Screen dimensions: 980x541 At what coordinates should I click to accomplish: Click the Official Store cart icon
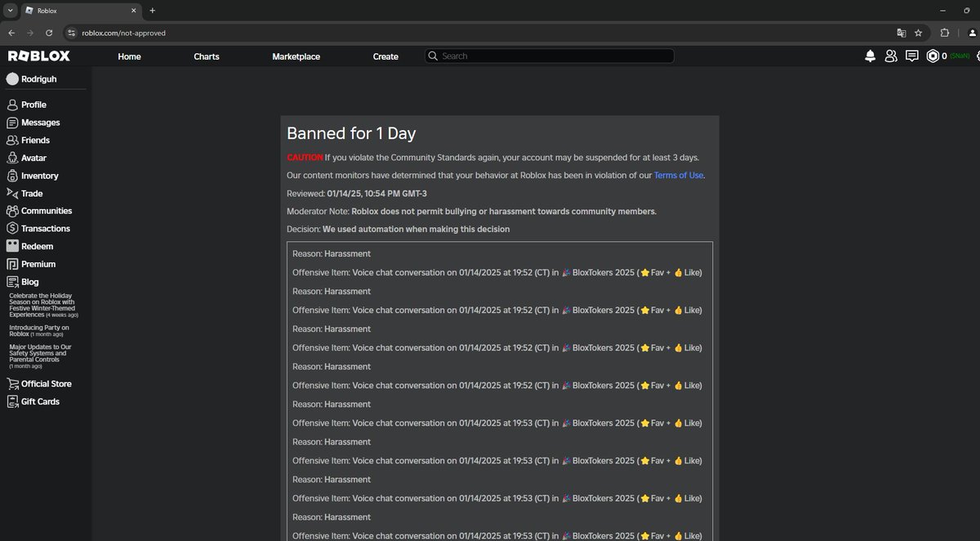tap(12, 384)
